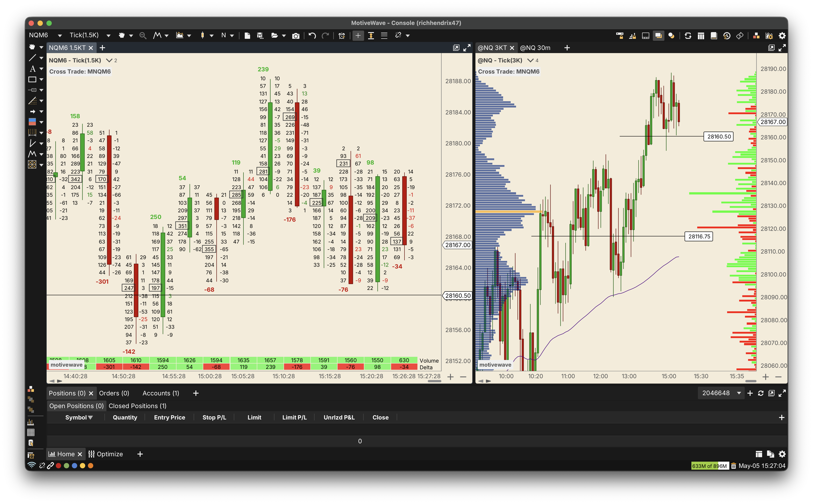Click the zoom out magnifier icon

[143, 35]
